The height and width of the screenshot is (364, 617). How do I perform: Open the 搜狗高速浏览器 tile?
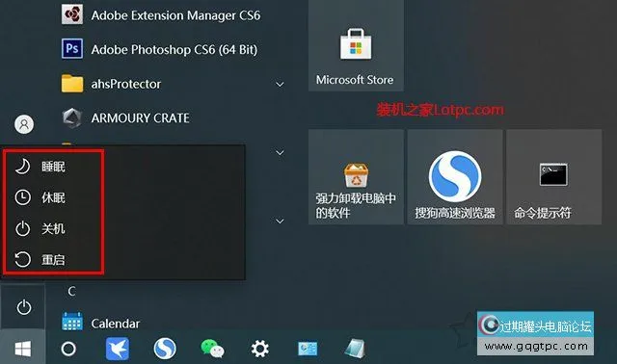pos(455,177)
